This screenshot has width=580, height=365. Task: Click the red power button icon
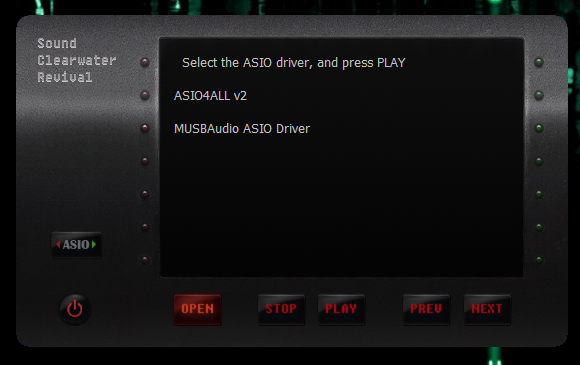click(75, 309)
